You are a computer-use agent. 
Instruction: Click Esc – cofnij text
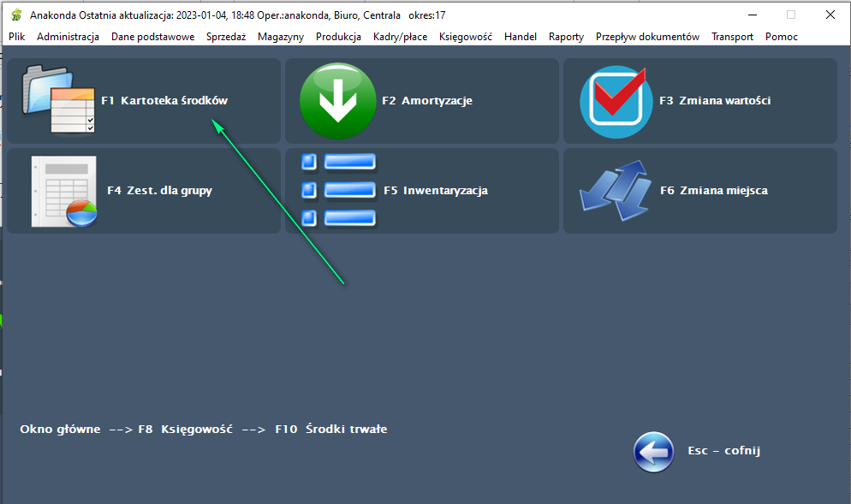point(724,451)
